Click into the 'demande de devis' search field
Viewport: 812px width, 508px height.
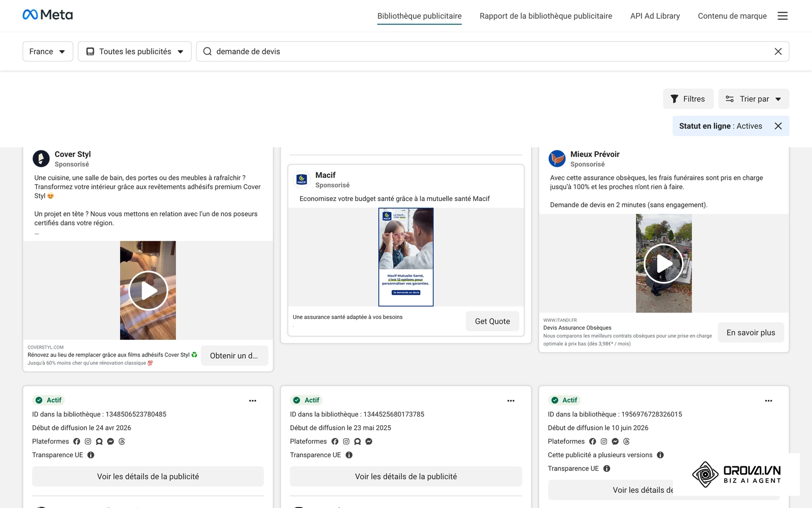coord(492,51)
